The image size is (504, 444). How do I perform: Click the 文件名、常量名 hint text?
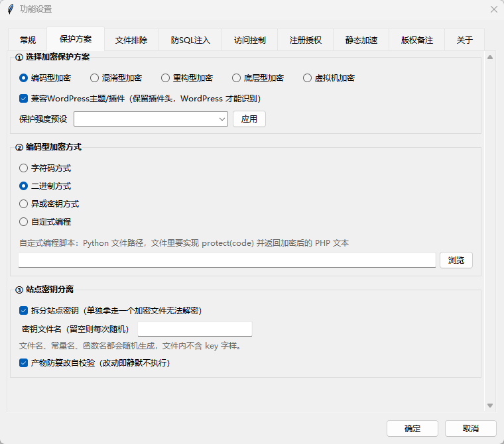click(x=130, y=346)
